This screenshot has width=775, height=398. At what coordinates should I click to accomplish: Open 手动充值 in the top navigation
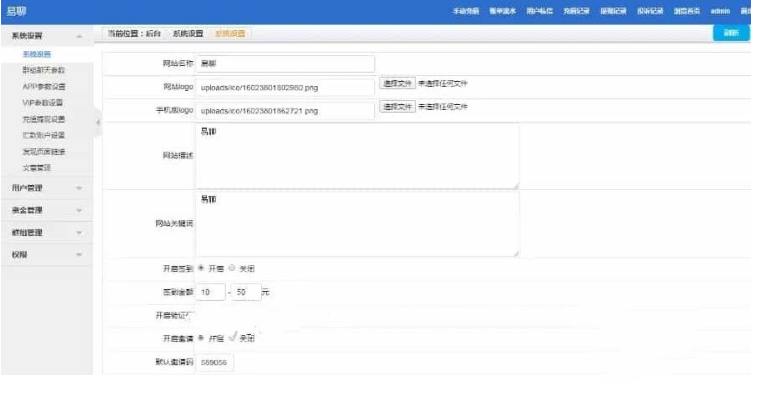[x=466, y=11]
